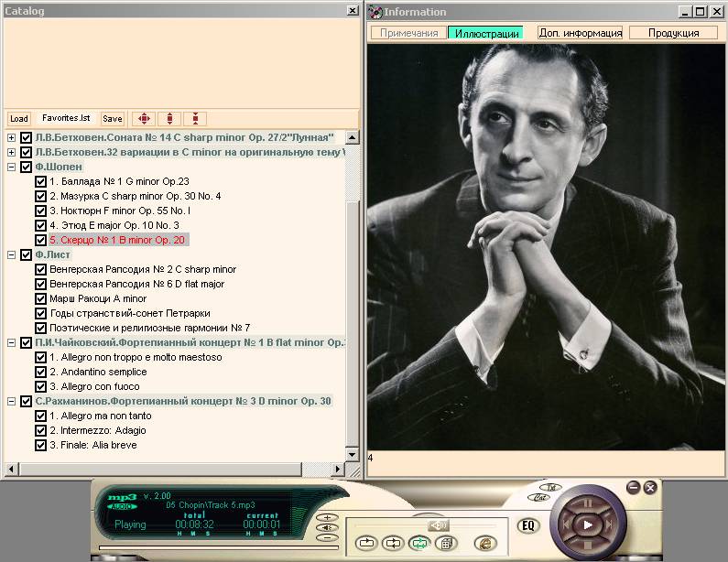Image resolution: width=728 pixels, height=562 pixels.
Task: Click the Save button in Catalog
Action: click(x=112, y=119)
